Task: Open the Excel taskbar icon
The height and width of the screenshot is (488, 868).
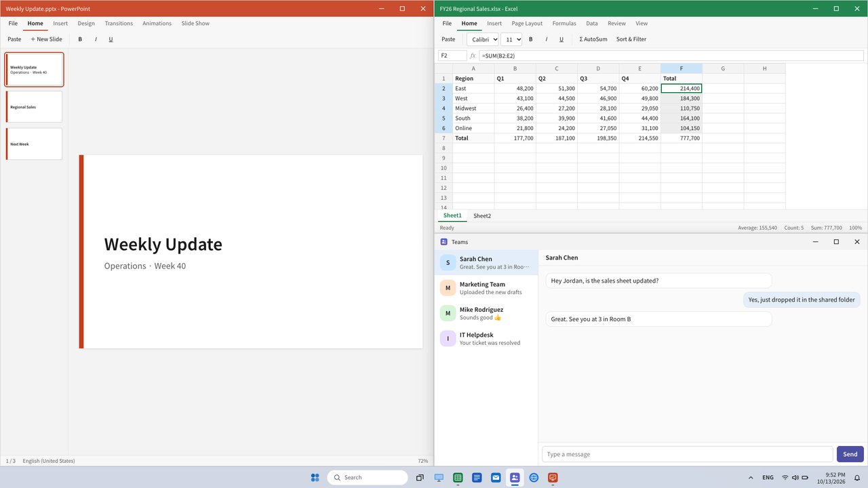Action: pyautogui.click(x=458, y=477)
